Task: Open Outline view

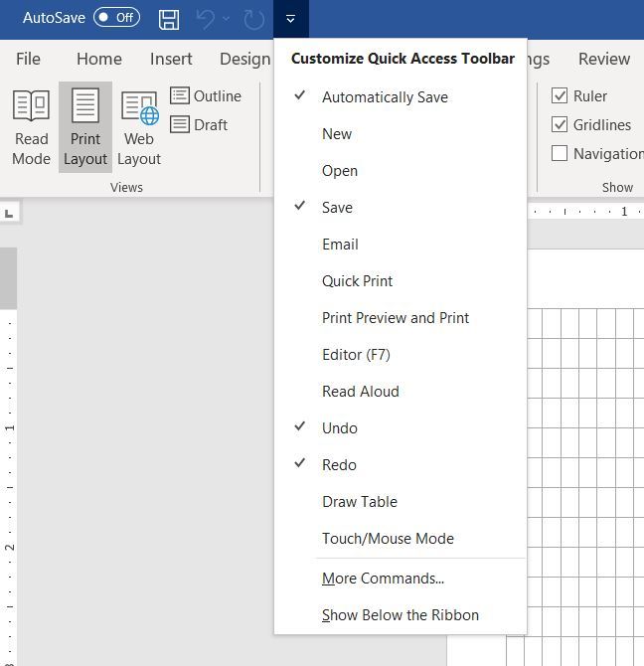Action: (x=206, y=96)
